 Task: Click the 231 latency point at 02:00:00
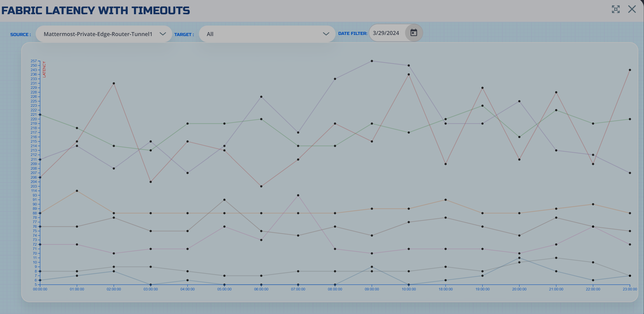[114, 83]
